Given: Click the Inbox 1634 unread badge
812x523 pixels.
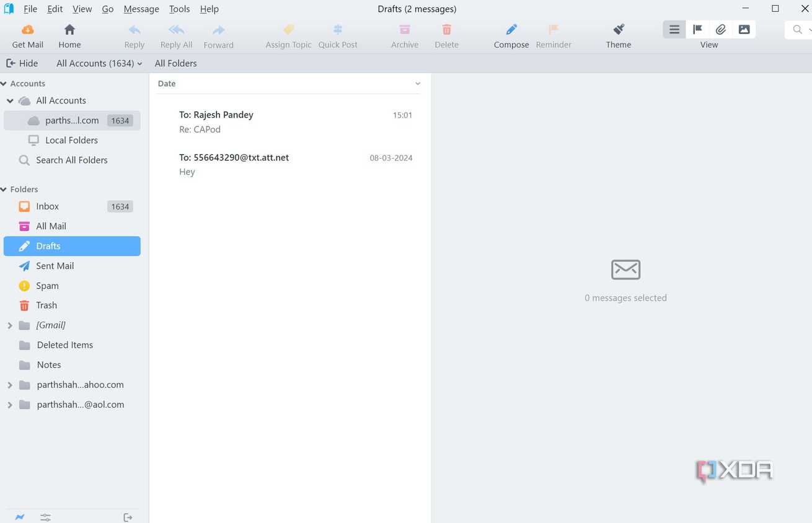Looking at the screenshot, I should click(120, 206).
